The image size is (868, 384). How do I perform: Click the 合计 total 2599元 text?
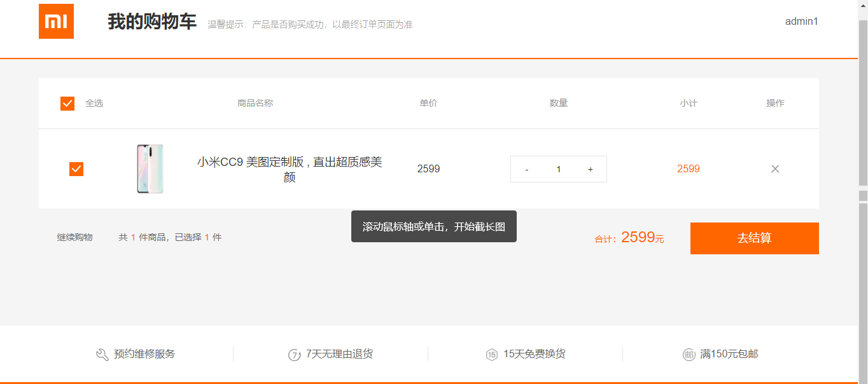pos(629,238)
